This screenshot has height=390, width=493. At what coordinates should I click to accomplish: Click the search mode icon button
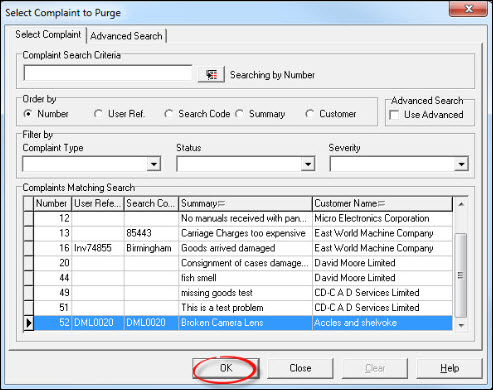(x=211, y=74)
